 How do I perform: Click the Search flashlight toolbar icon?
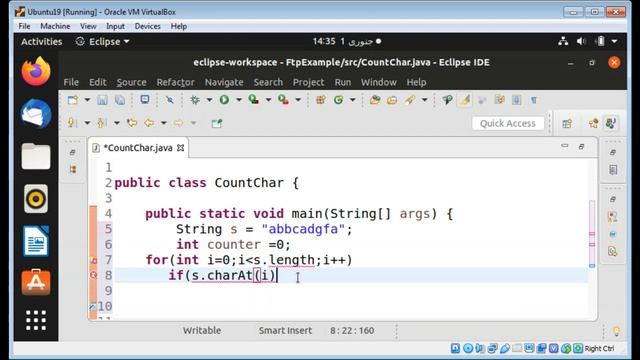[x=410, y=100]
